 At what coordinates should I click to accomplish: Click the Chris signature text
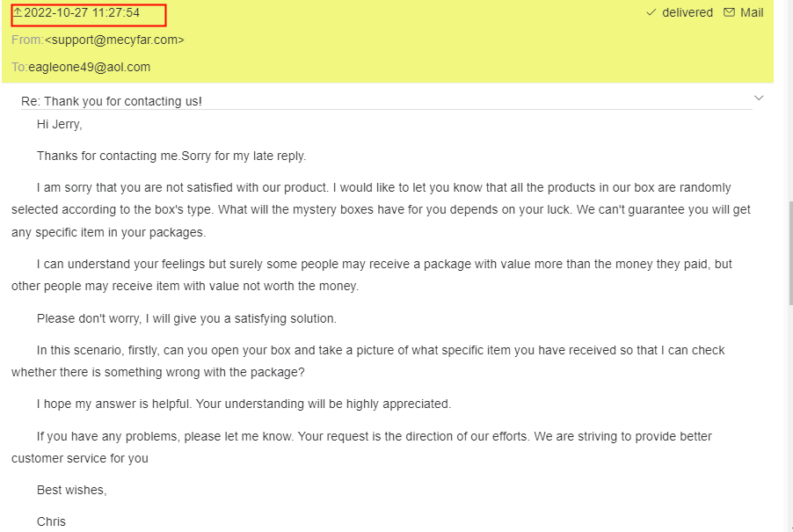click(51, 521)
